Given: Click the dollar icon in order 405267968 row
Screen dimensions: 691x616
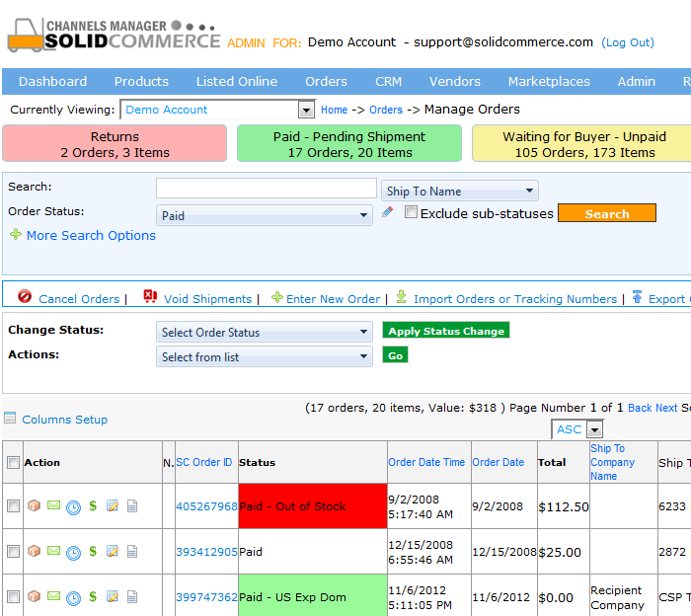Looking at the screenshot, I should [93, 505].
